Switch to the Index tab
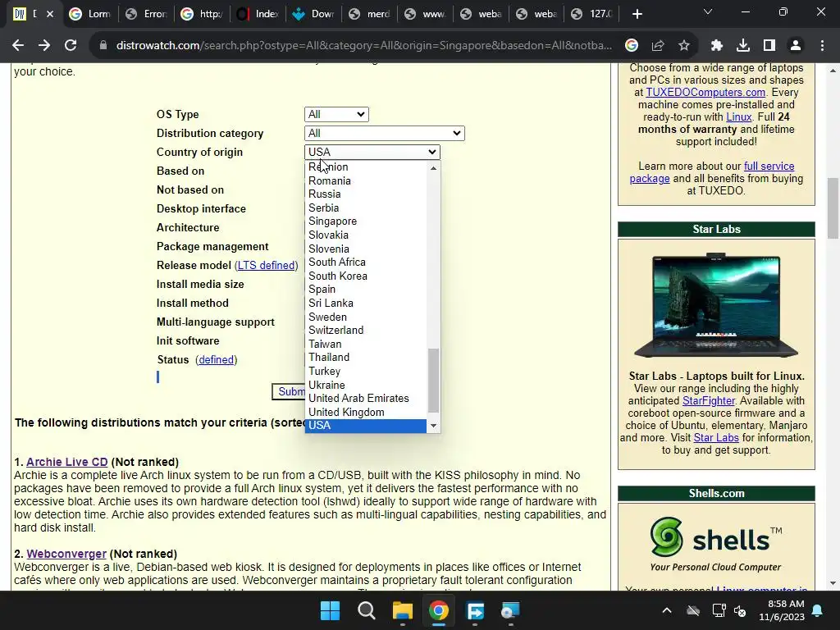Image resolution: width=840 pixels, height=630 pixels. click(x=257, y=14)
